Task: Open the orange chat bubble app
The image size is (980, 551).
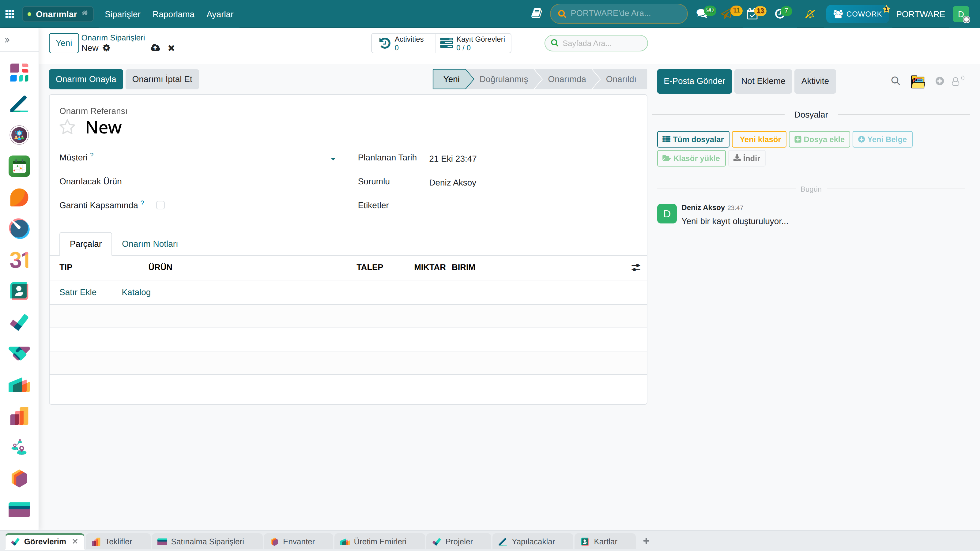Action: (19, 197)
